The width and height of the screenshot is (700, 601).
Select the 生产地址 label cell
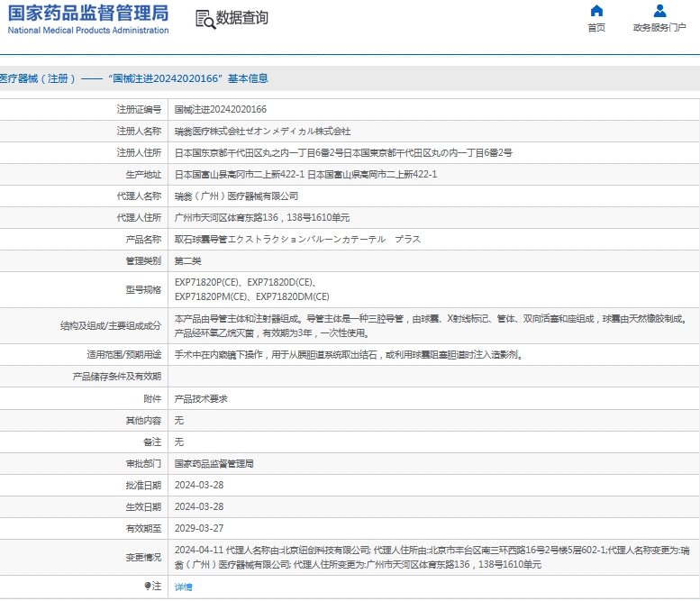(143, 175)
